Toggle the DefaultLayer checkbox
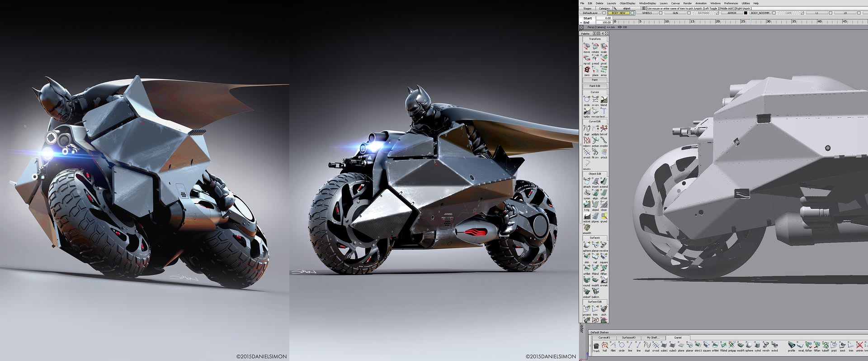This screenshot has width=868, height=361. click(x=604, y=13)
